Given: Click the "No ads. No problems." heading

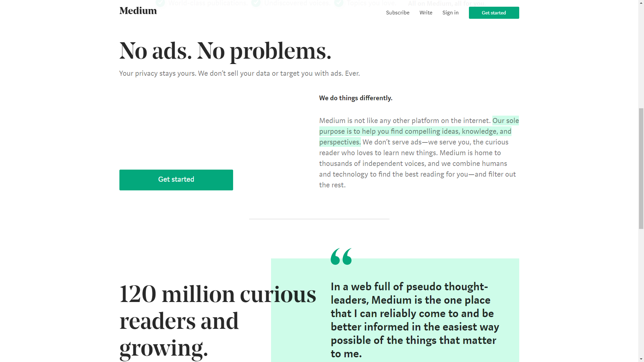Looking at the screenshot, I should 225,51.
